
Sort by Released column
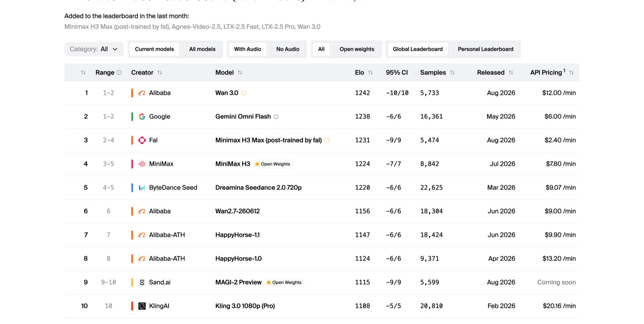point(511,72)
